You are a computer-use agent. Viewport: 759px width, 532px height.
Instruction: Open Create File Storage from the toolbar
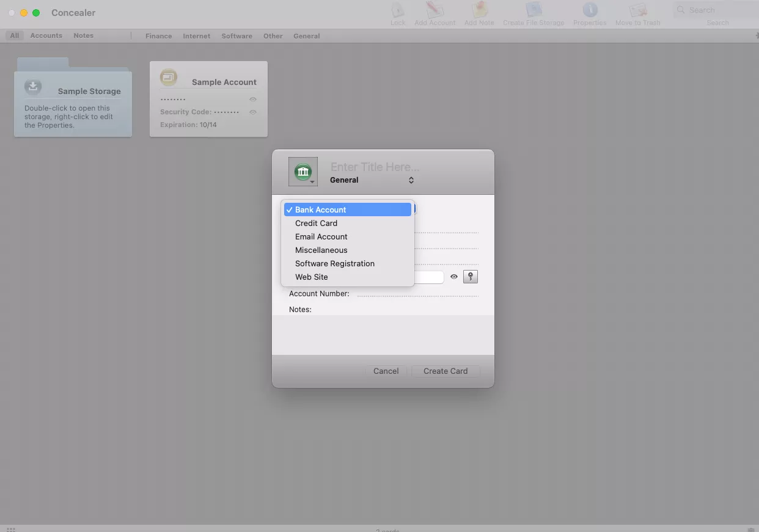point(533,11)
